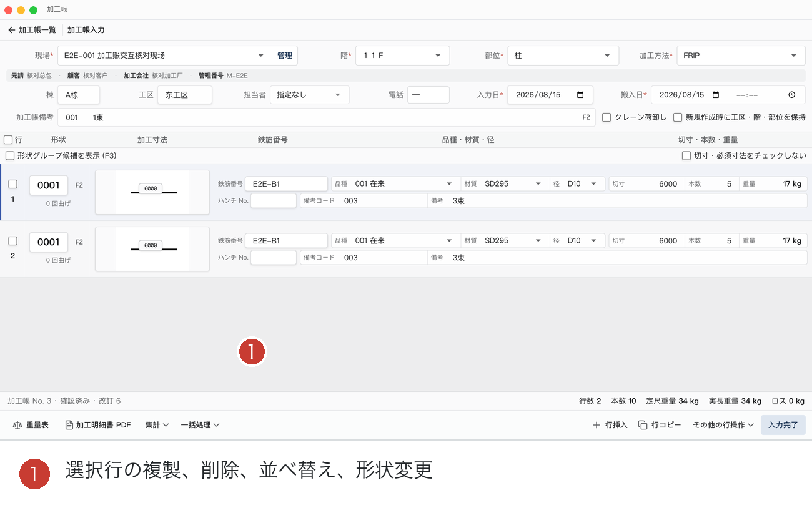Click row 1 shape code 0001 box

click(x=49, y=185)
